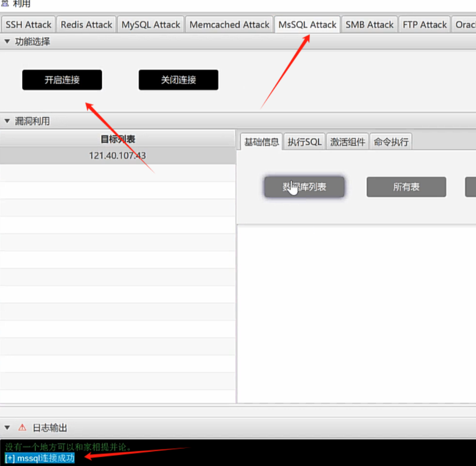Open the Redis Attack tab
Image resolution: width=476 pixels, height=466 pixels.
click(86, 25)
